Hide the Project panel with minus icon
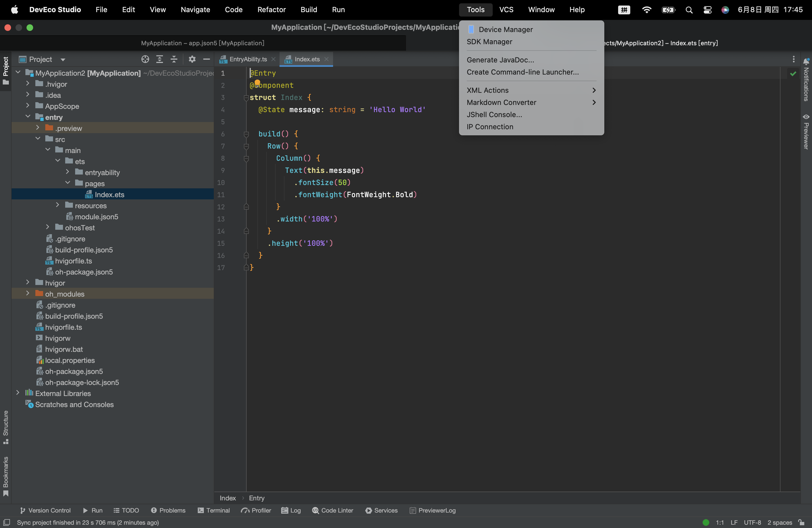The width and height of the screenshot is (812, 528). (206, 59)
